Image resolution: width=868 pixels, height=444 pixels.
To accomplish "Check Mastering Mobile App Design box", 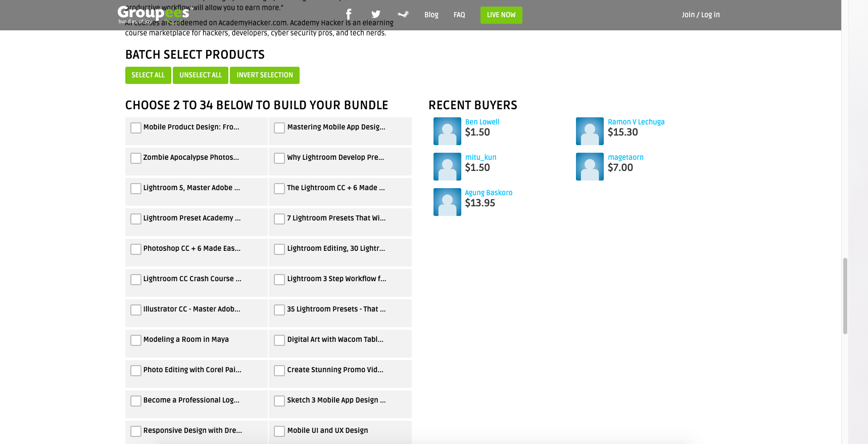I will click(x=279, y=128).
